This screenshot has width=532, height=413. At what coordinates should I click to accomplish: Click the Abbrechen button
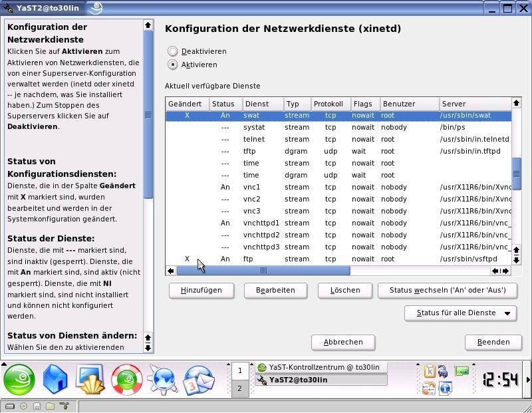(343, 343)
